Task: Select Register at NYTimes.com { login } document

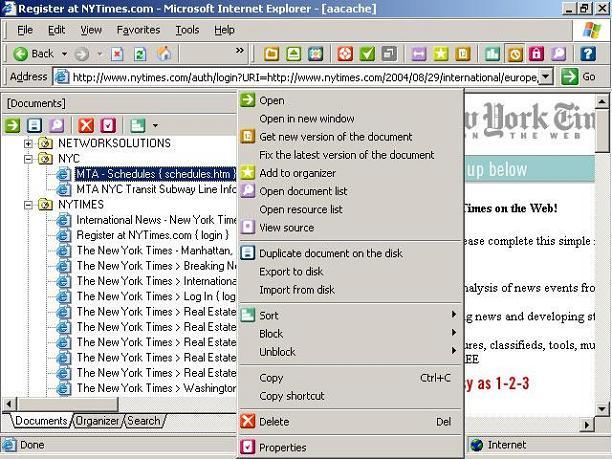Action: click(153, 235)
